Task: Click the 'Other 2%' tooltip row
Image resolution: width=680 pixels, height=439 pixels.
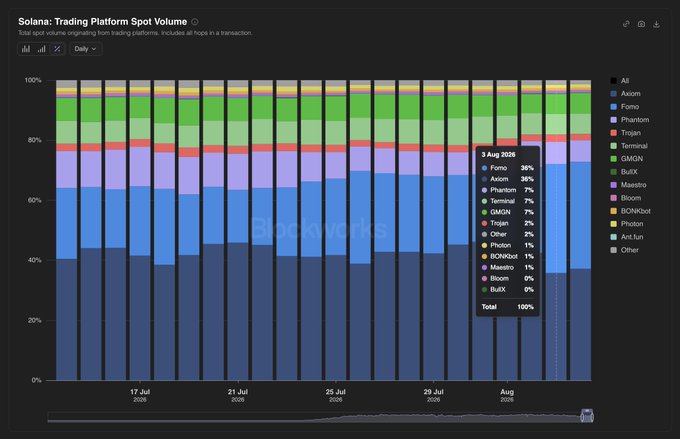Action: pos(507,234)
